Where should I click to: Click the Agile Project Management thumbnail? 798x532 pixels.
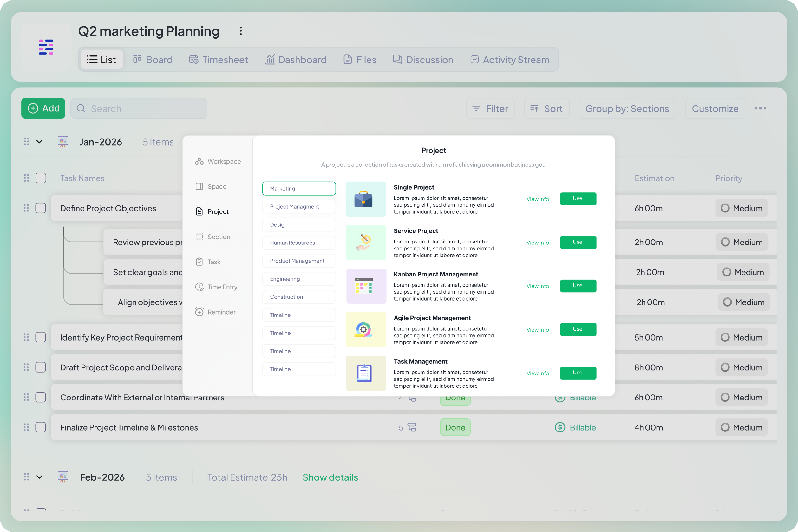366,329
